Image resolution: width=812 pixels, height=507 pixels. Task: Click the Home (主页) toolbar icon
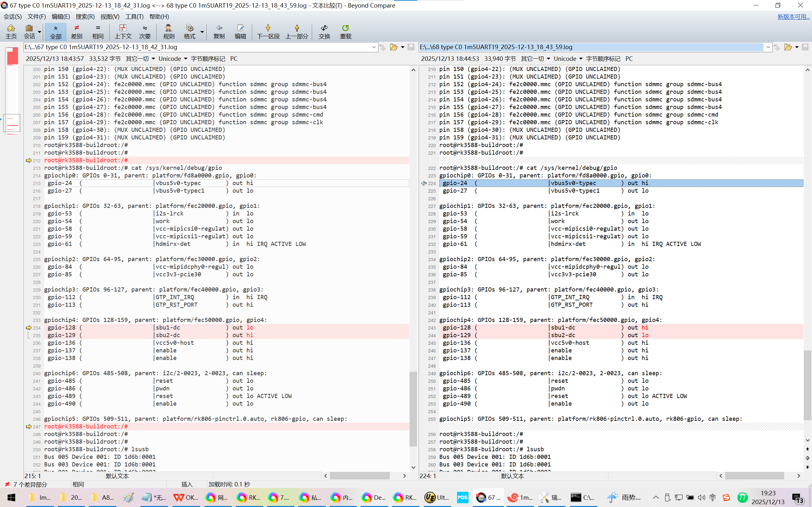pos(11,31)
